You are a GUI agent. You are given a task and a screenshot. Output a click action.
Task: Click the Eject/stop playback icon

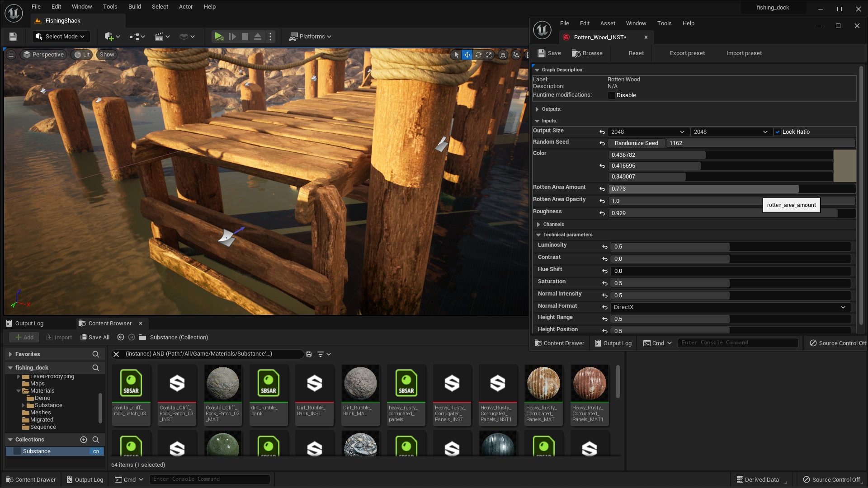click(258, 36)
